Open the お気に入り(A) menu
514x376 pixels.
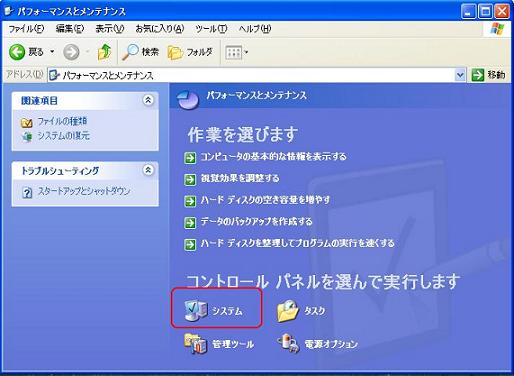(160, 29)
